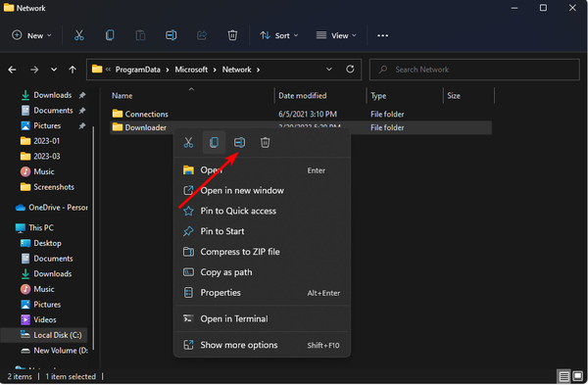Expand the chevron after Network in path
588x385 pixels.
(258, 70)
